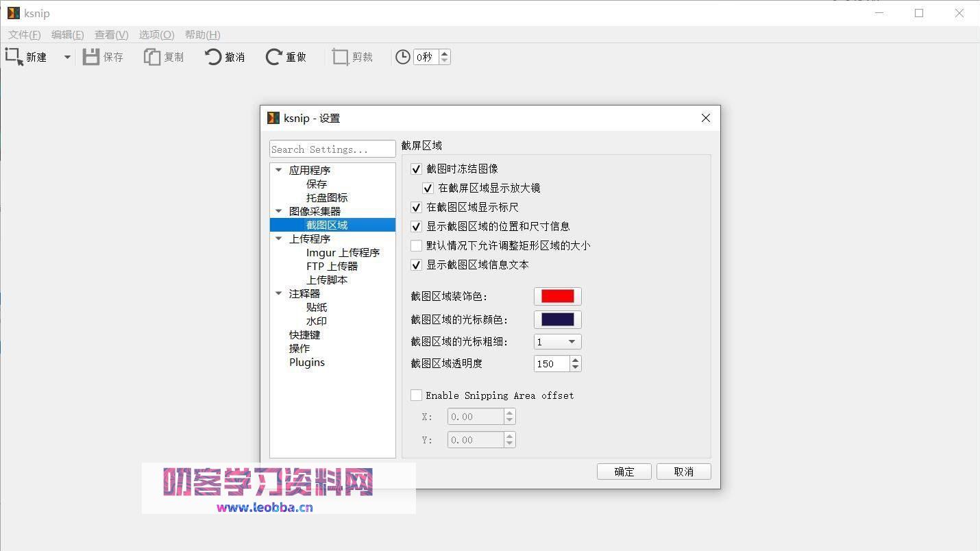
Task: Enable 默认情况下允许调整矩形区域的大小
Action: coord(416,245)
